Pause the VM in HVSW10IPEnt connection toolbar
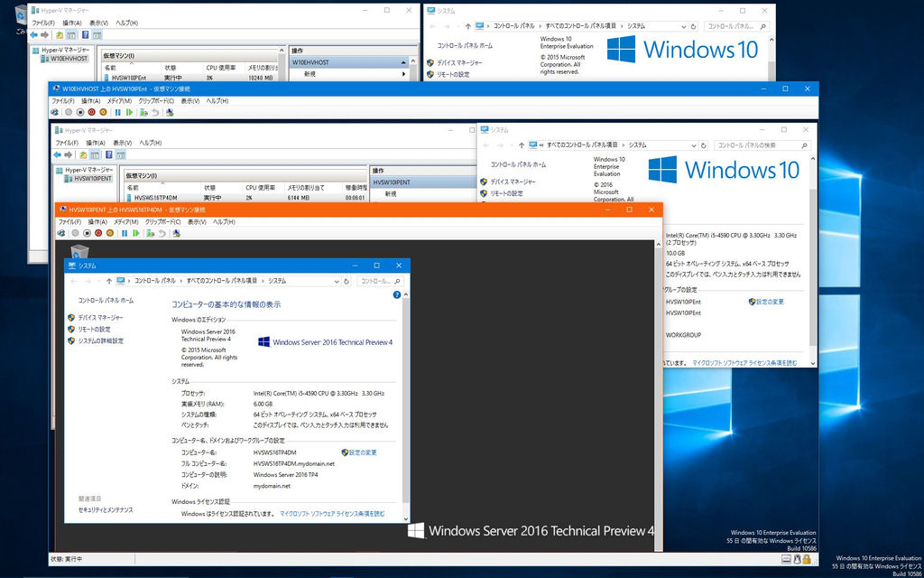The width and height of the screenshot is (924, 578). [118, 112]
